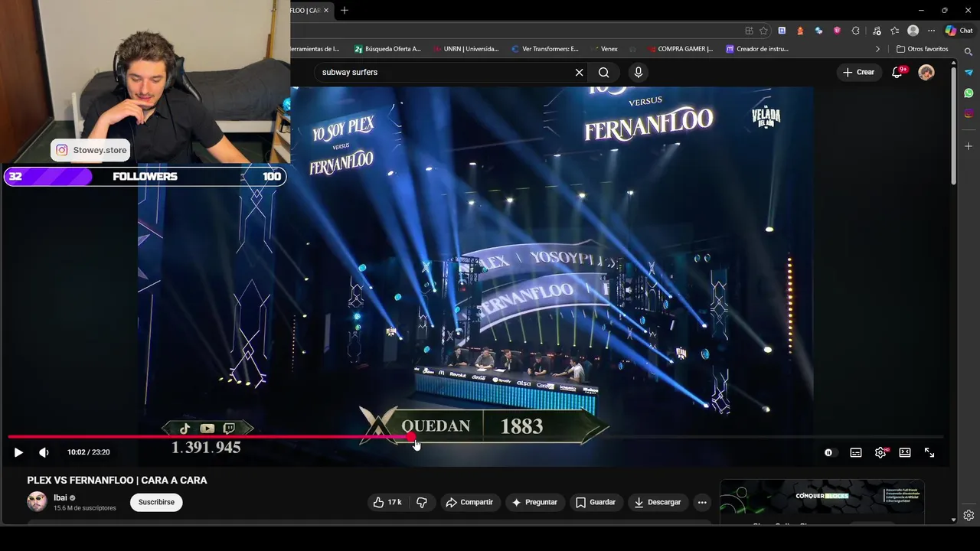Click the Compartir button
This screenshot has height=551, width=980.
pyautogui.click(x=469, y=502)
